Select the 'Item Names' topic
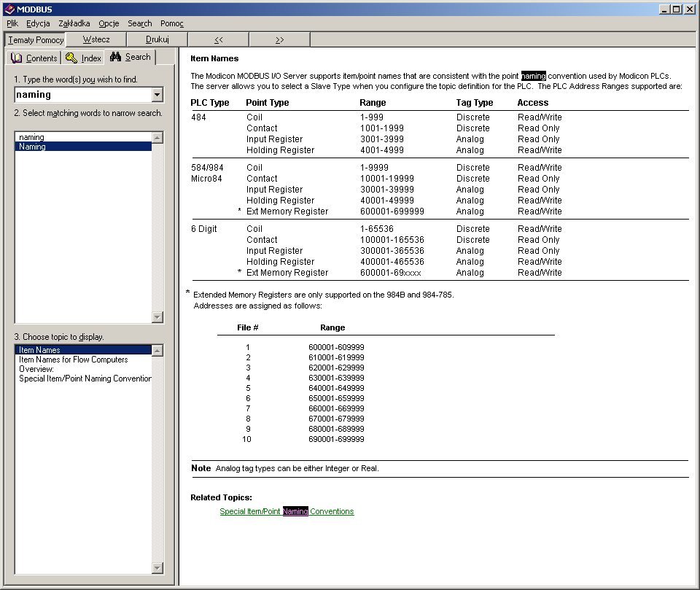The width and height of the screenshot is (700, 590). tap(83, 350)
